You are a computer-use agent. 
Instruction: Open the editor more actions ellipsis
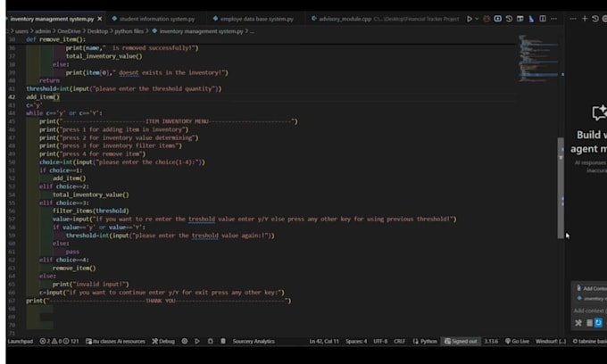[555, 18]
